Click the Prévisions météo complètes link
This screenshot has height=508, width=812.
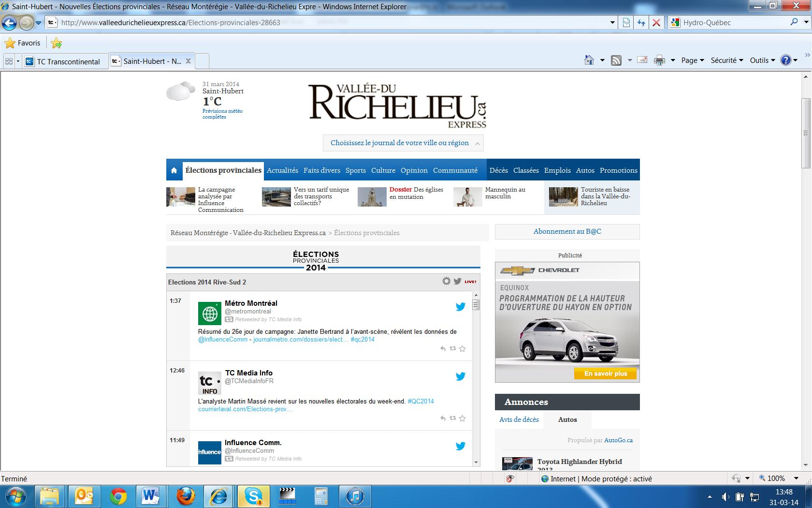pos(222,114)
